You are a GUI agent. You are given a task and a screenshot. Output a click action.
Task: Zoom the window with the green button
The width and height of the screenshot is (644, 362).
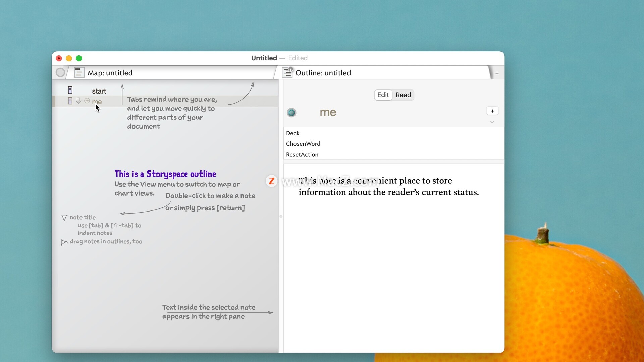(79, 58)
